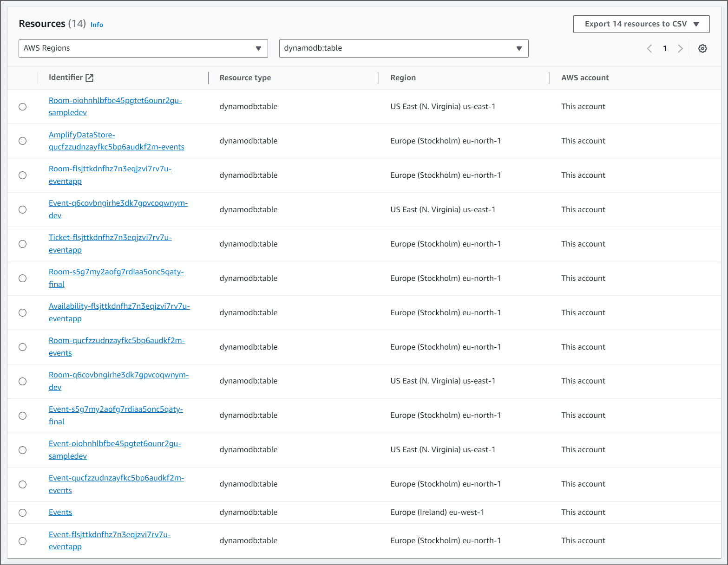
Task: Click Europe (Ireland) eu-west-1 region cell
Action: click(437, 513)
